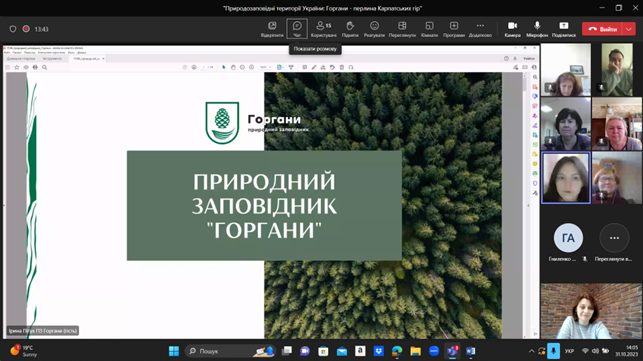Toggle the Мікрофон microphone
Image resolution: width=643 pixels, height=361 pixels.
pos(537,29)
